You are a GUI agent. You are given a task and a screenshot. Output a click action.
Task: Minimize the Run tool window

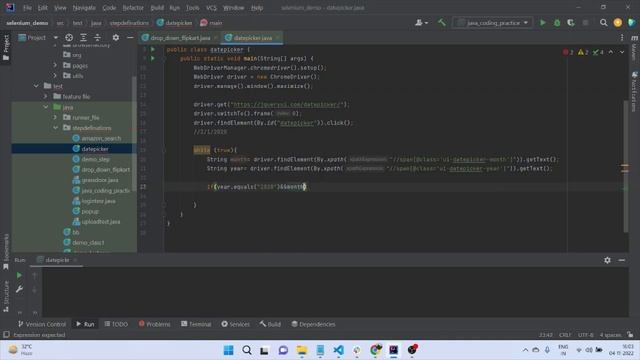click(622, 260)
